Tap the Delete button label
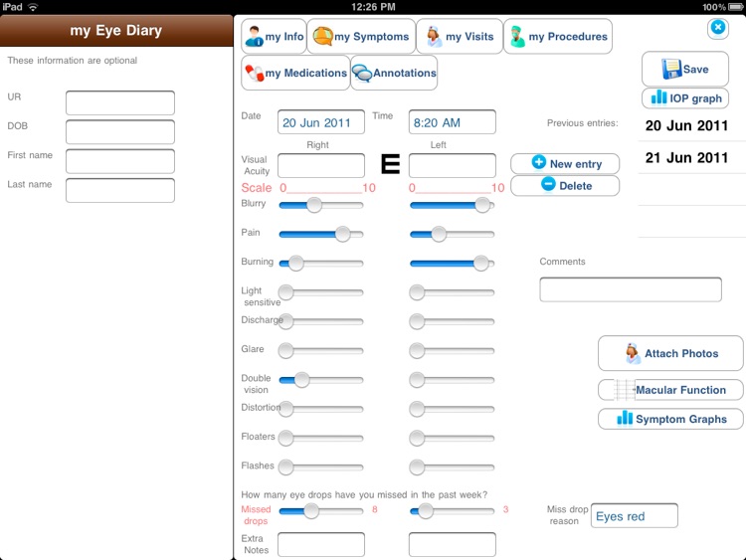The width and height of the screenshot is (746, 560). [575, 186]
